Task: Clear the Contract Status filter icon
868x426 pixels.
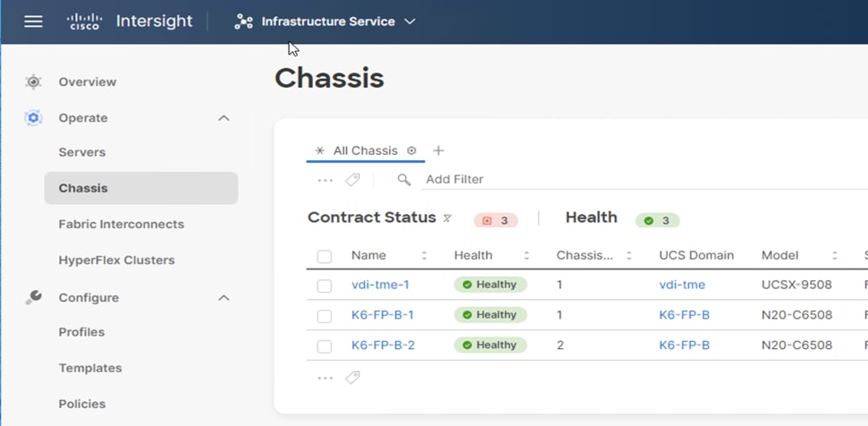Action: point(447,218)
